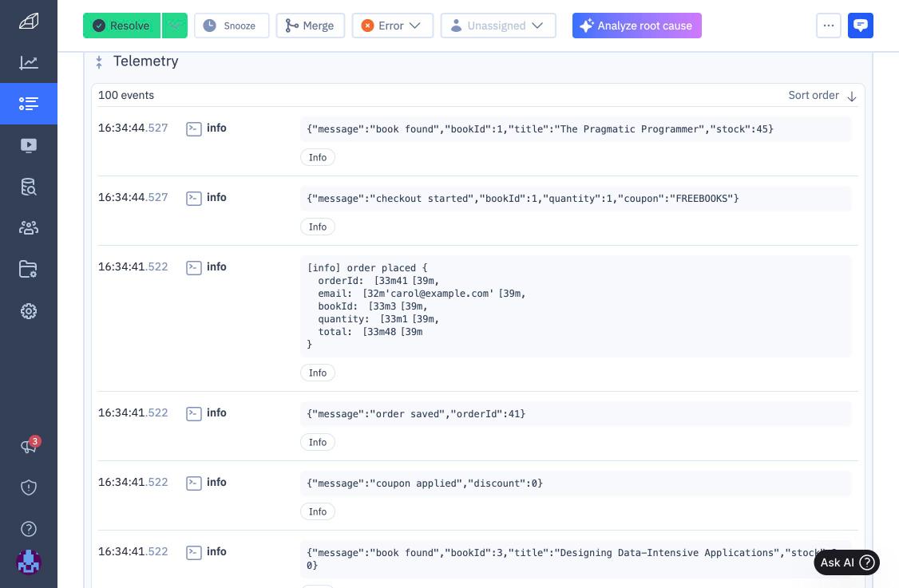Screen dimensions: 899x588
Task: Open announcements megaphone with 3 badge
Action: tap(30, 444)
